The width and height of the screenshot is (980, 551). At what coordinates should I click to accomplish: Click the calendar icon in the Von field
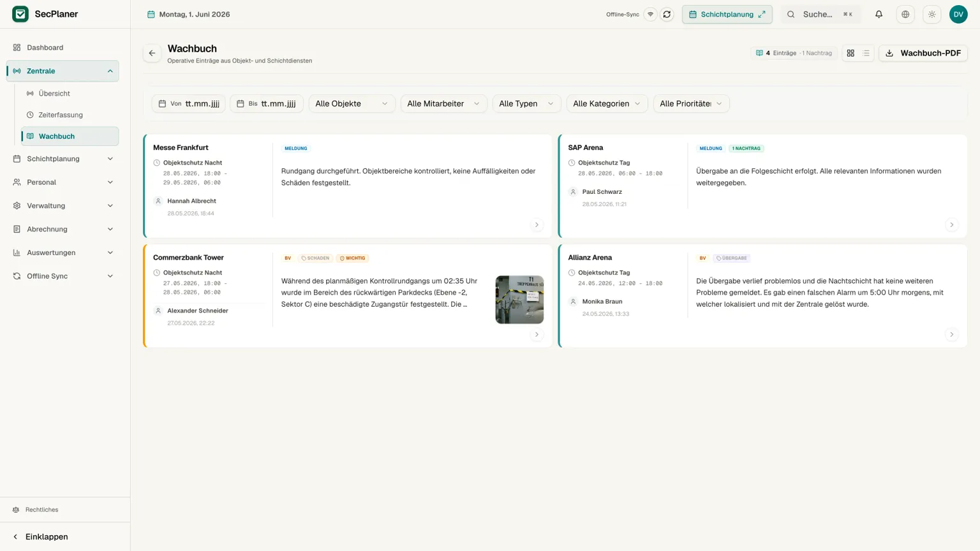point(162,103)
